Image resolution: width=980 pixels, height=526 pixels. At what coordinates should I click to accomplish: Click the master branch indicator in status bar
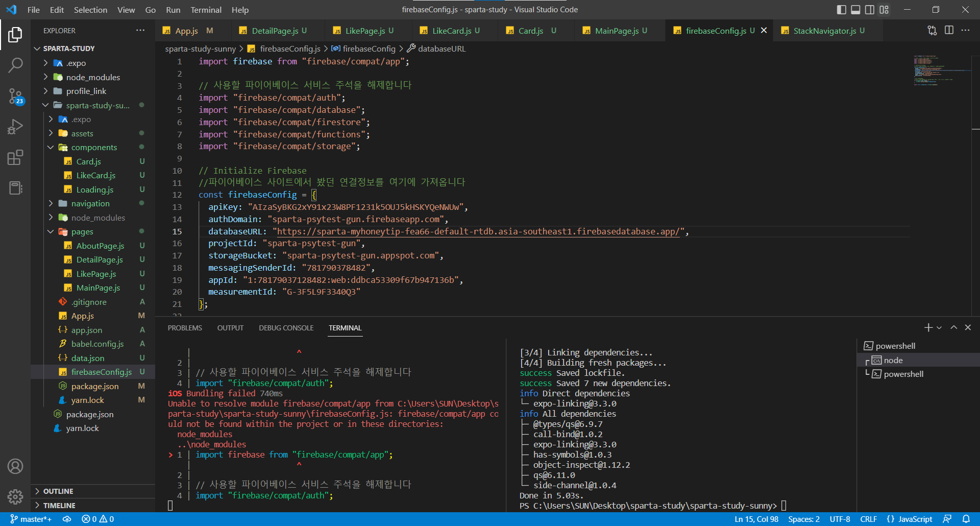31,519
